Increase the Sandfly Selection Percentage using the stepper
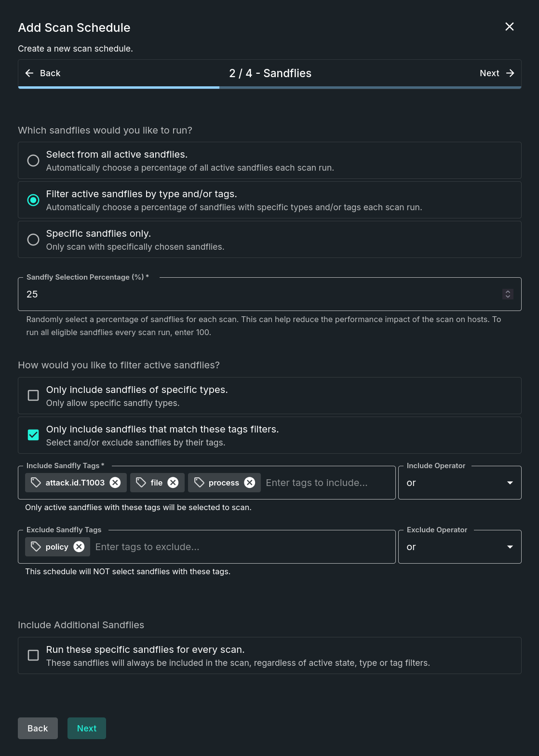This screenshot has width=539, height=756. (507, 291)
